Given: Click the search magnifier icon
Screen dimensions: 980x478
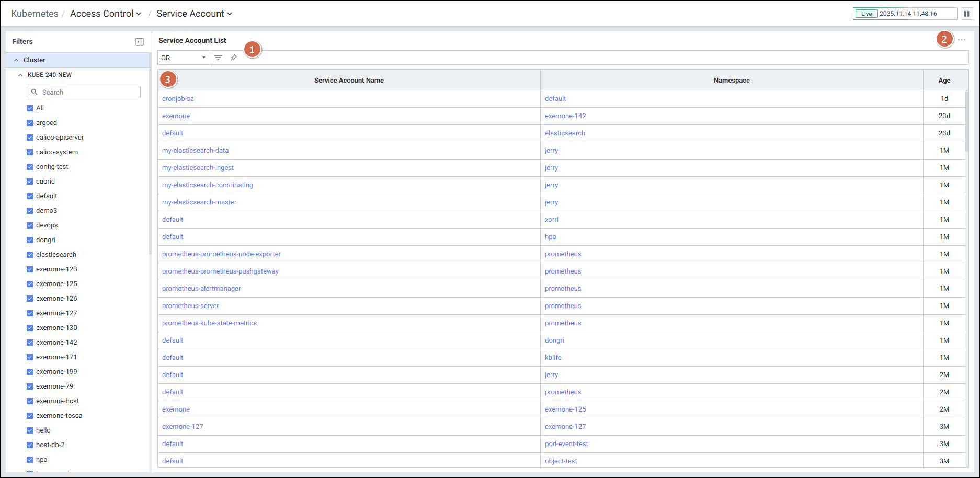Looking at the screenshot, I should click(x=35, y=92).
